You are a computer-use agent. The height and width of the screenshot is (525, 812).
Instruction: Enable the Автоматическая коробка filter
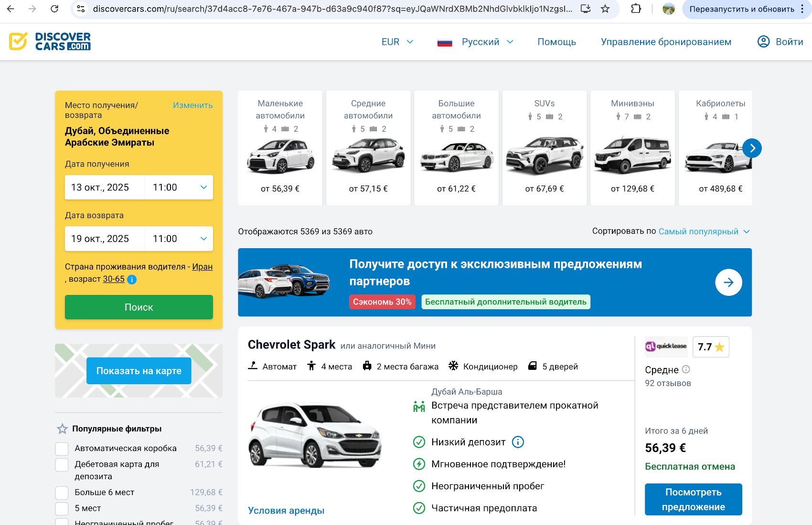click(x=62, y=449)
